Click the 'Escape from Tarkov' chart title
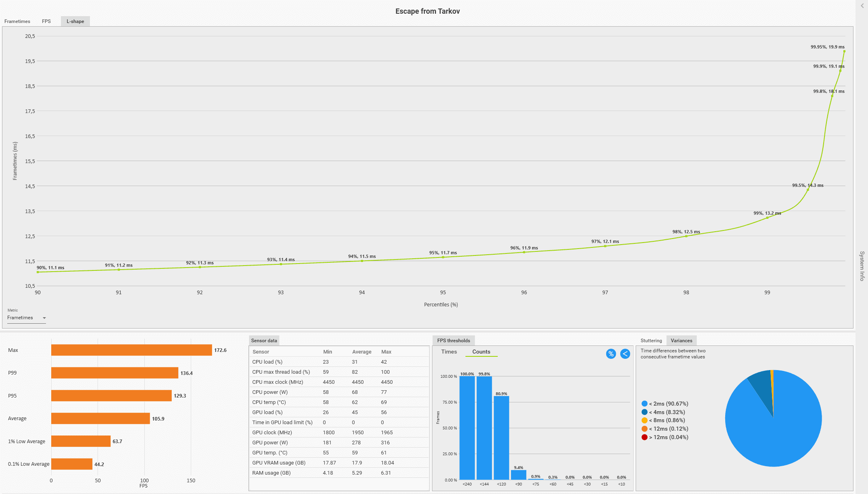Screen dimensions: 868x494 pyautogui.click(x=428, y=11)
